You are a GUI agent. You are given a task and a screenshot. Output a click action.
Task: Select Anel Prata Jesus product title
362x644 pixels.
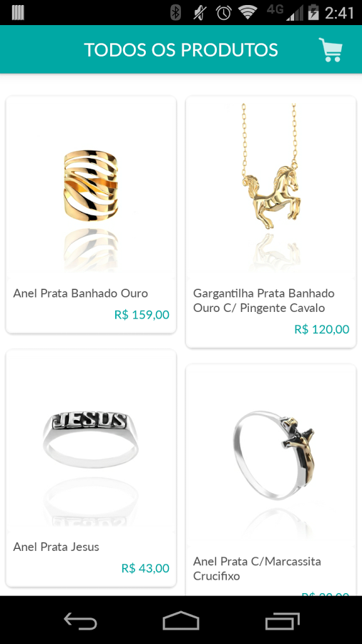click(x=57, y=547)
